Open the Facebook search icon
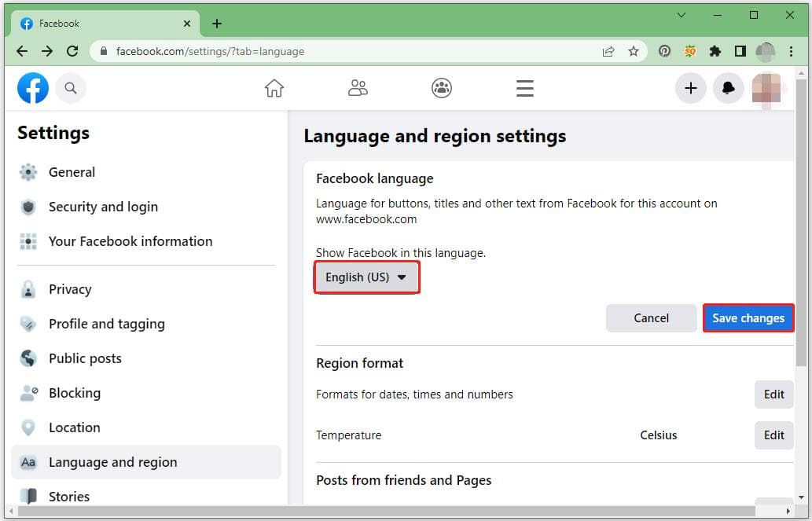 click(x=71, y=88)
